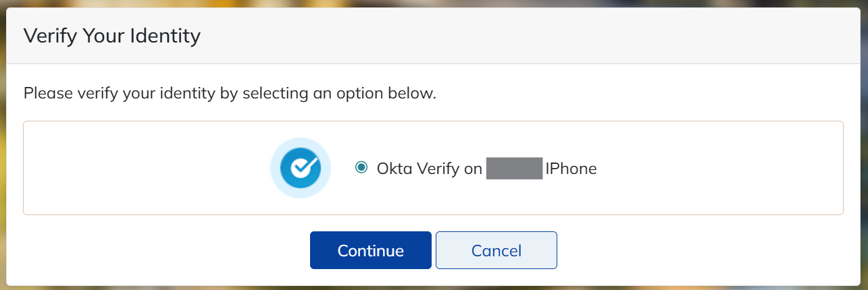Click the blurred background strip above the dialog
The width and height of the screenshot is (868, 290).
tap(432, 3)
